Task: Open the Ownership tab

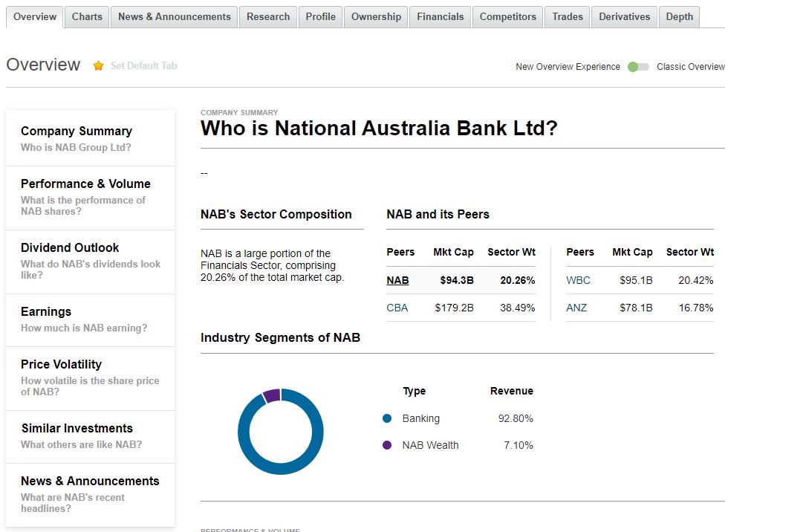Action: [x=376, y=17]
